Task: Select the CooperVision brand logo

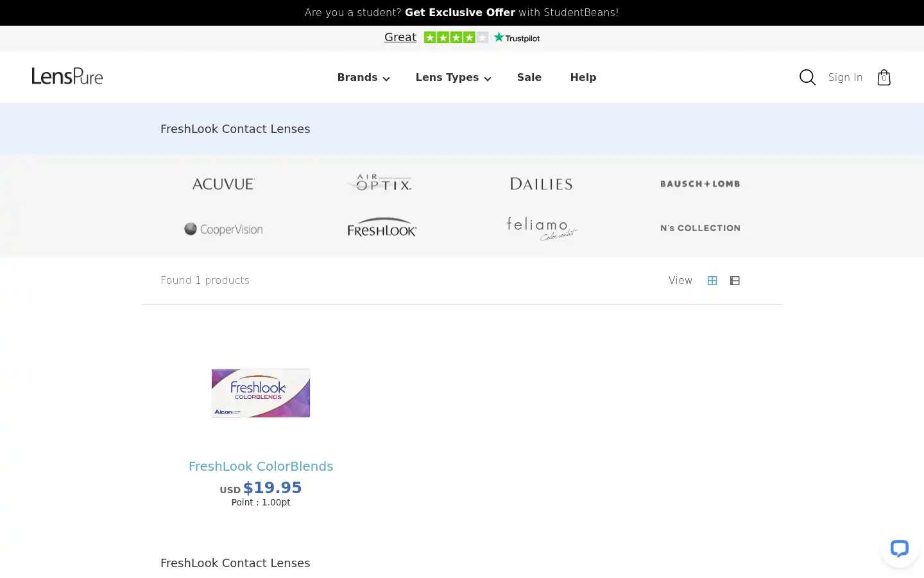Action: 223,229
